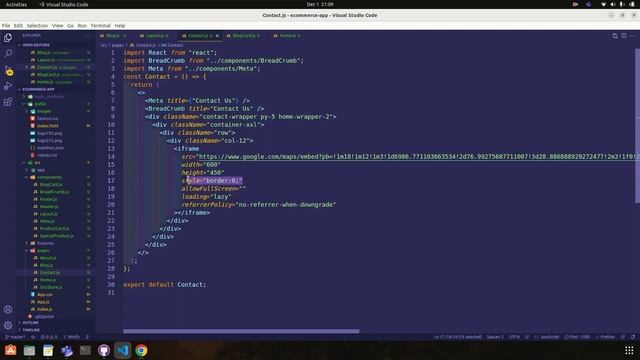Open OurStore.js in pages folder
The image size is (640, 360).
51,287
